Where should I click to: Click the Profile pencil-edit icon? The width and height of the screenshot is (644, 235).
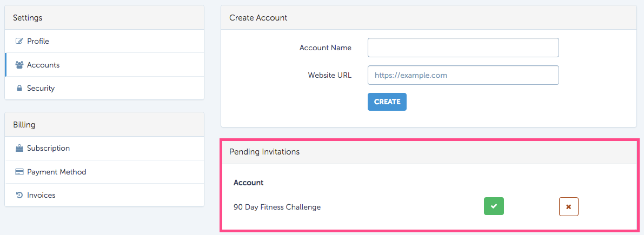[19, 41]
